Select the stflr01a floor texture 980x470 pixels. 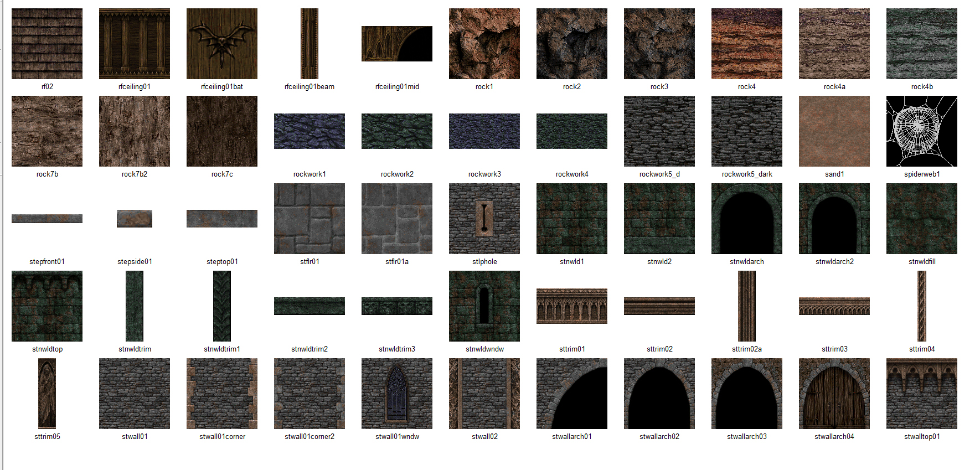tap(397, 219)
